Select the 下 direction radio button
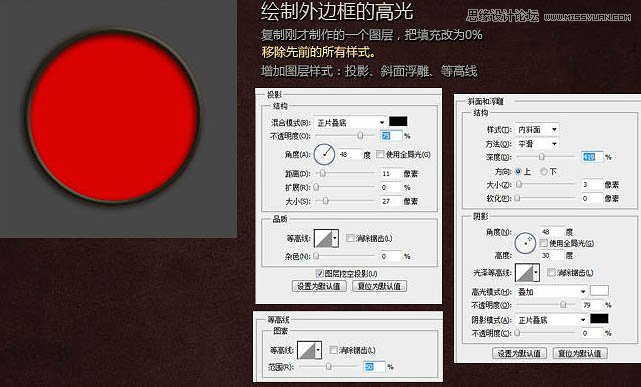The height and width of the screenshot is (387, 641). (x=544, y=171)
